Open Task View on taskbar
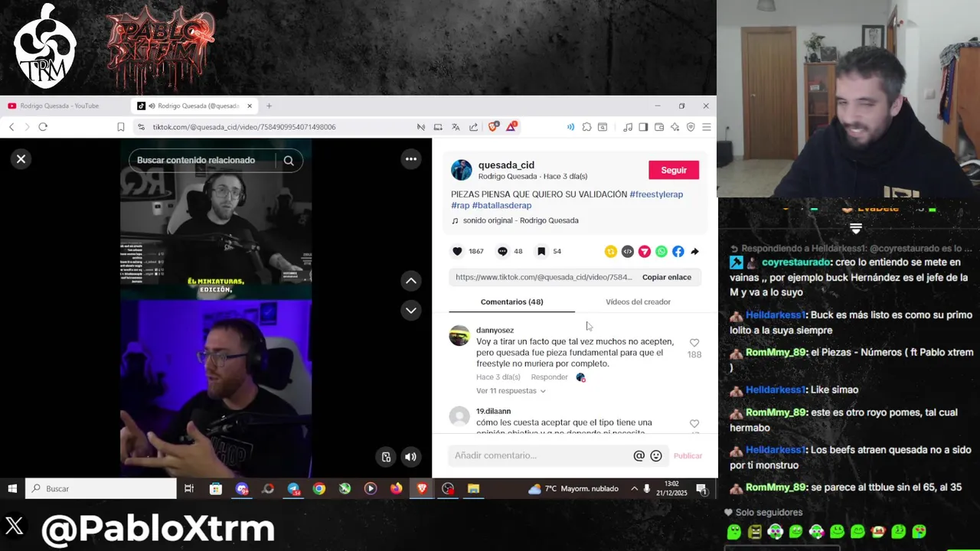This screenshot has width=980, height=551. [x=189, y=488]
